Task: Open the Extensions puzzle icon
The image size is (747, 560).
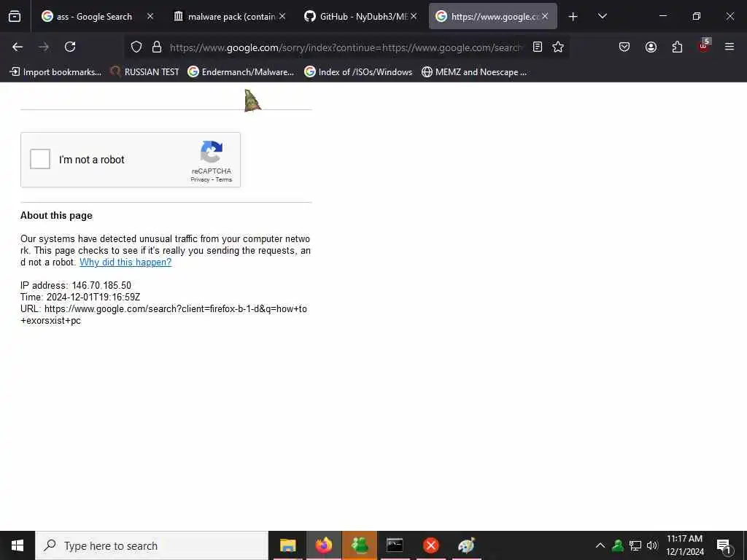Action: [x=677, y=47]
